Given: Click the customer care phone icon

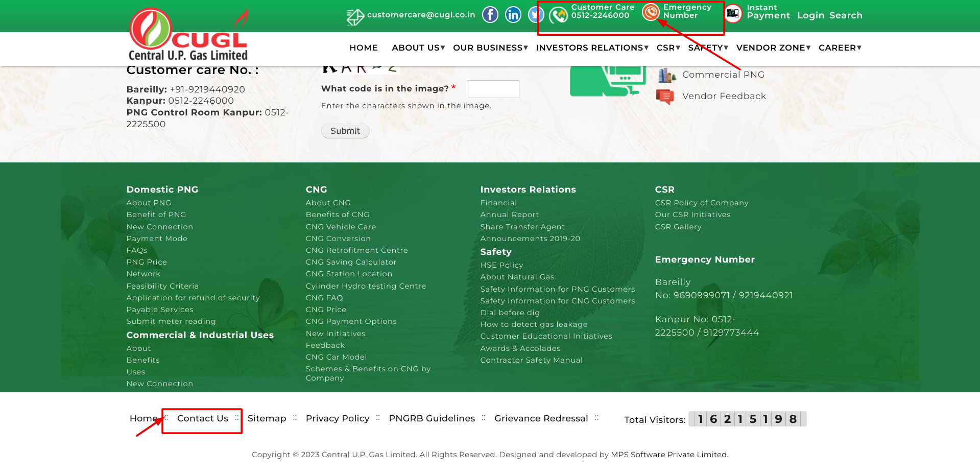Looking at the screenshot, I should coord(558,15).
